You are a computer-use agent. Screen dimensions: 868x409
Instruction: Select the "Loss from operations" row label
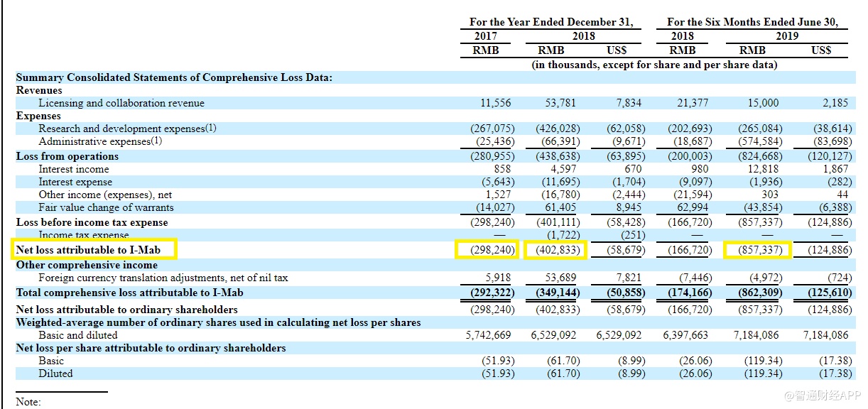click(x=67, y=156)
